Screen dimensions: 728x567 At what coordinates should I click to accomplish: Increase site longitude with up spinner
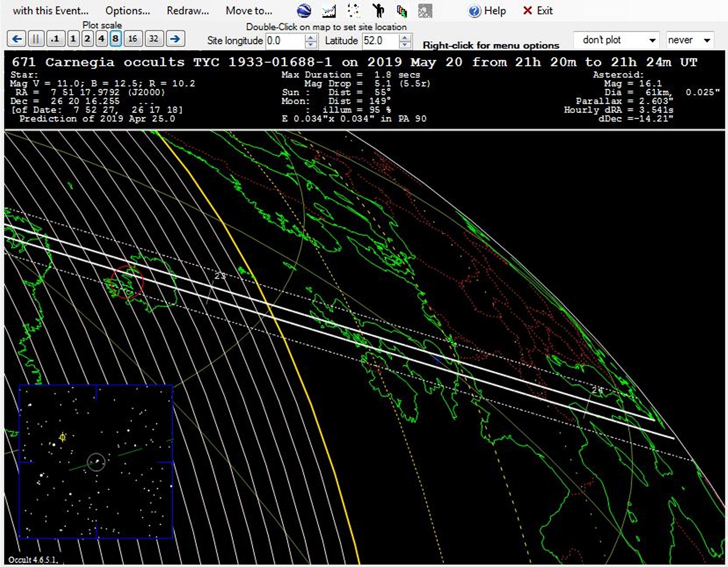(x=311, y=37)
